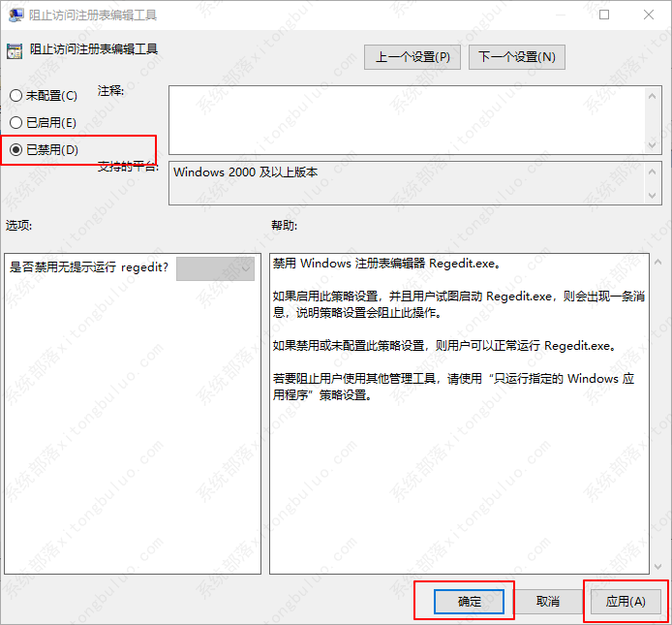Maximize the policy dialog window
The height and width of the screenshot is (625, 672).
604,16
